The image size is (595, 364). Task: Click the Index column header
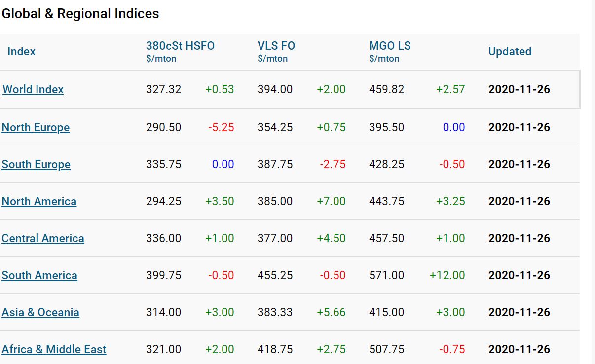[21, 51]
